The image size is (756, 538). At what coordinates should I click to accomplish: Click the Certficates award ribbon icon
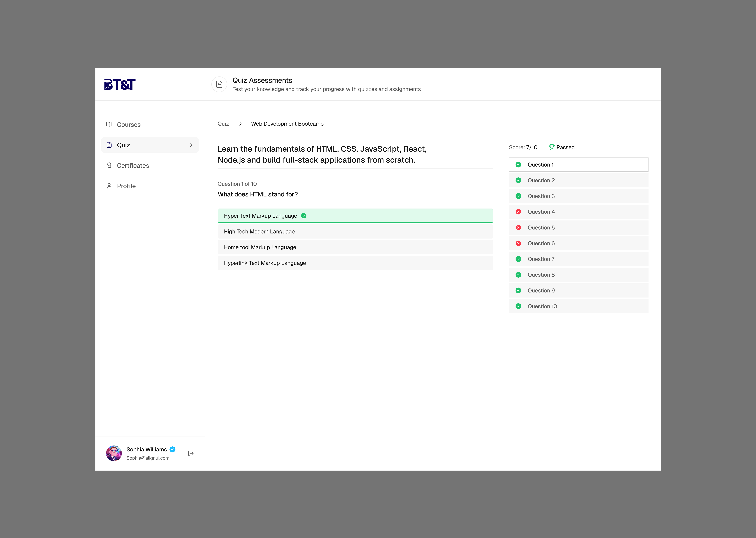[x=109, y=166]
